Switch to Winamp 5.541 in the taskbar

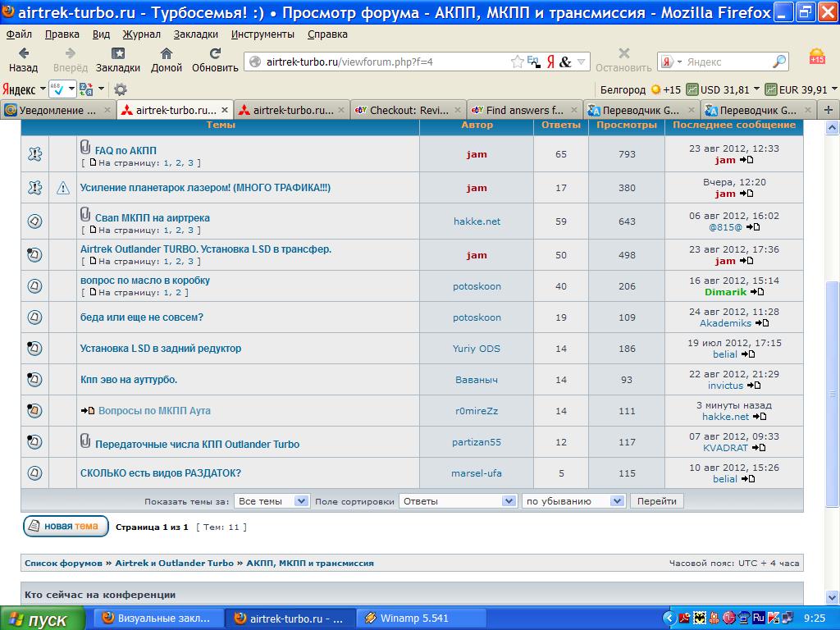(418, 619)
